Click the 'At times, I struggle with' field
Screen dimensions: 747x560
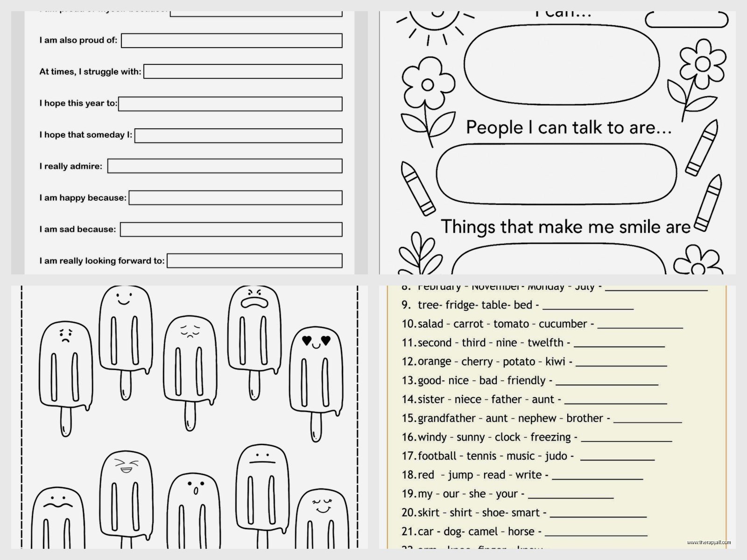[243, 71]
